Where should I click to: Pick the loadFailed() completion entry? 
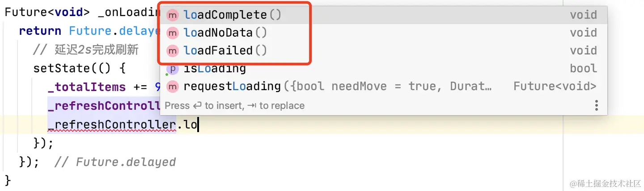click(x=383, y=50)
